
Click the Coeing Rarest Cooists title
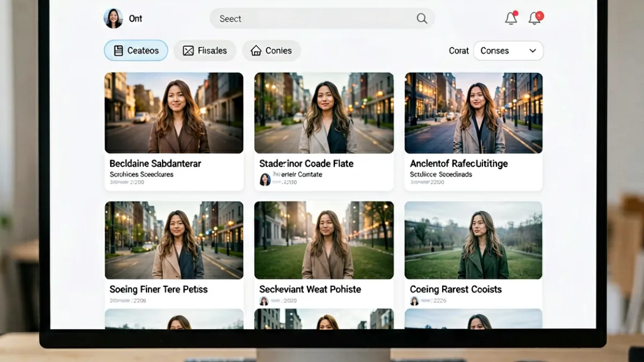[456, 289]
